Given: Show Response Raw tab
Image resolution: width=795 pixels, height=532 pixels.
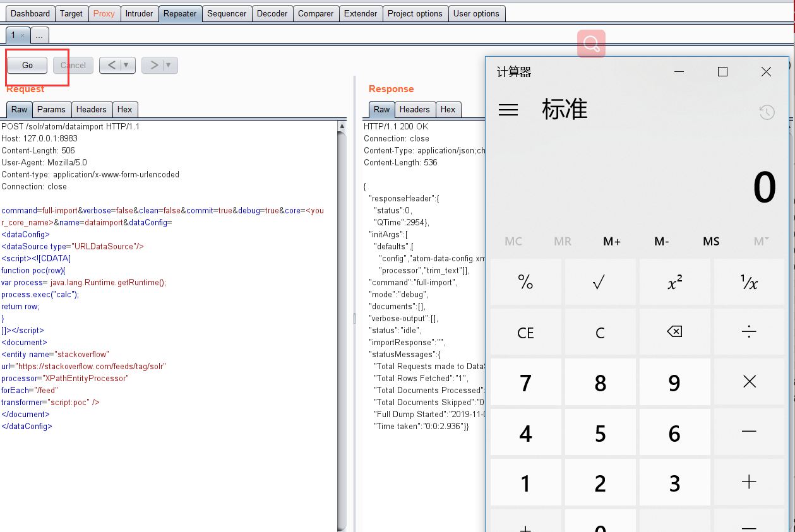Looking at the screenshot, I should 382,109.
